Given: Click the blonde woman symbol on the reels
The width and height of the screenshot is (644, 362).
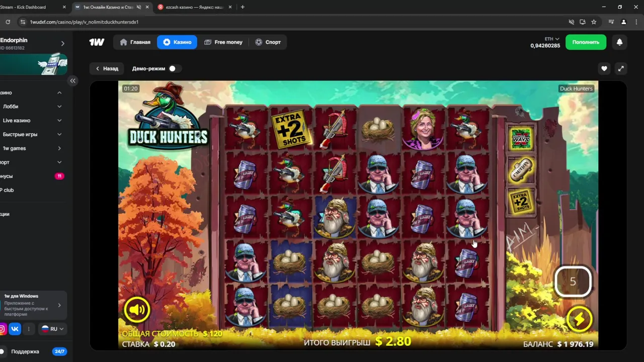Looking at the screenshot, I should tap(423, 130).
